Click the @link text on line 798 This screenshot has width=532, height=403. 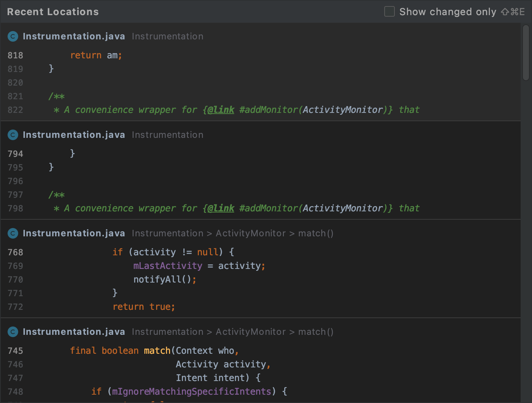[221, 208]
